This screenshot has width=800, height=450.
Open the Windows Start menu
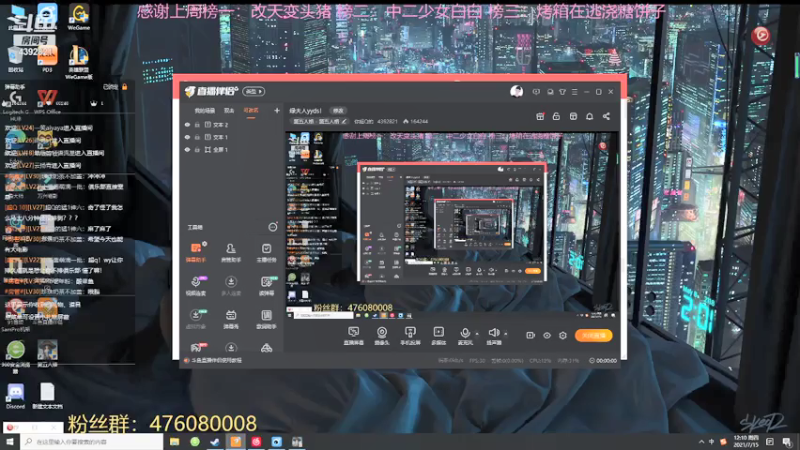[10, 442]
